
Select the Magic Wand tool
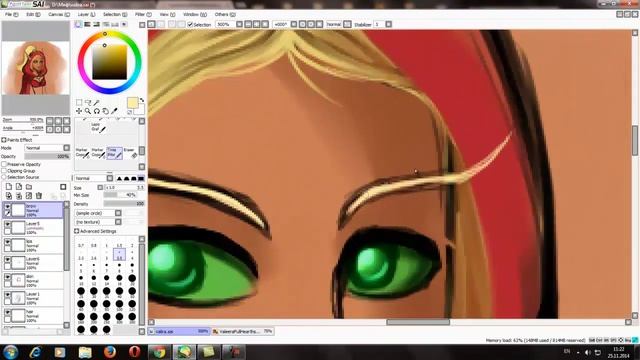pyautogui.click(x=97, y=102)
